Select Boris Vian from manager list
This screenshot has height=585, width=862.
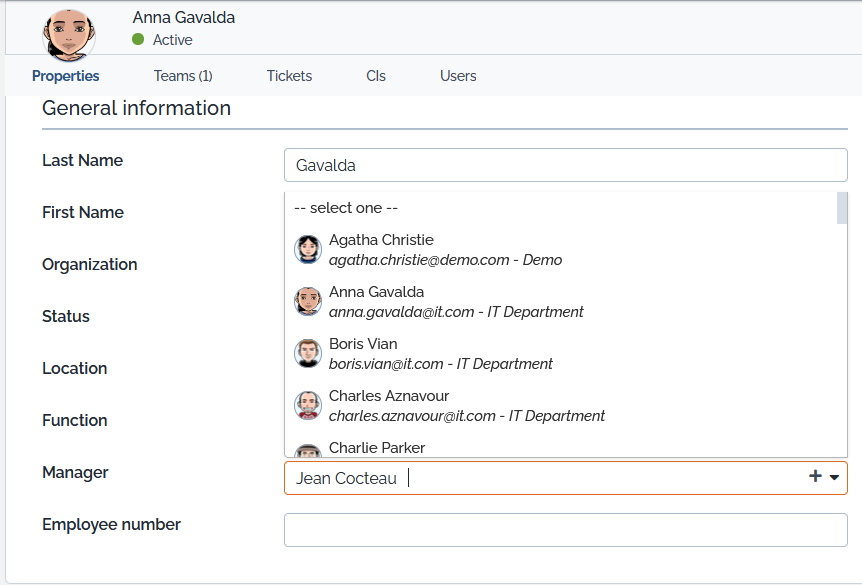pyautogui.click(x=440, y=354)
